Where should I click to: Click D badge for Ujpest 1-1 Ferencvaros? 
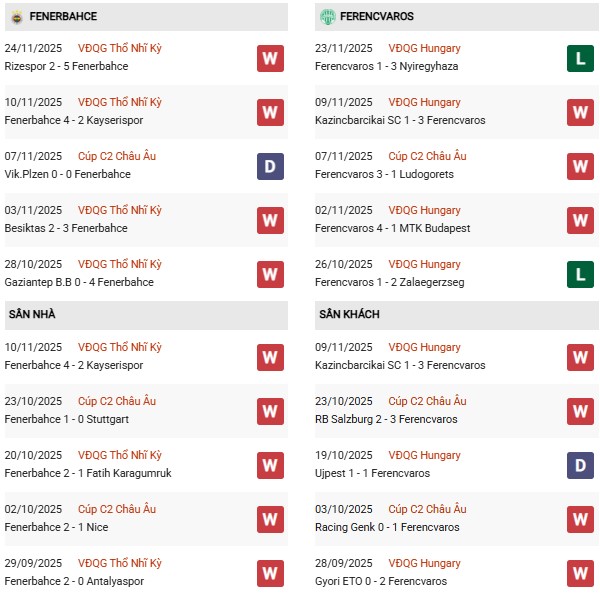pyautogui.click(x=580, y=465)
